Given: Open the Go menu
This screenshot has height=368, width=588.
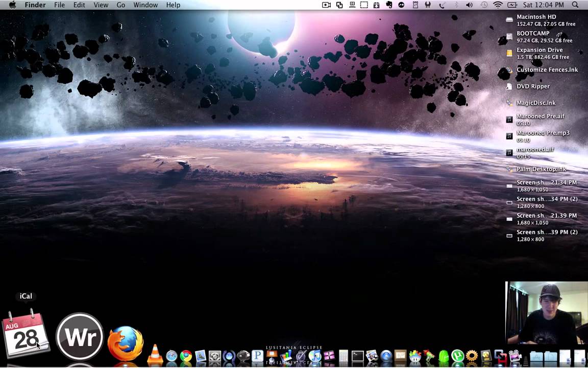Looking at the screenshot, I should point(121,5).
